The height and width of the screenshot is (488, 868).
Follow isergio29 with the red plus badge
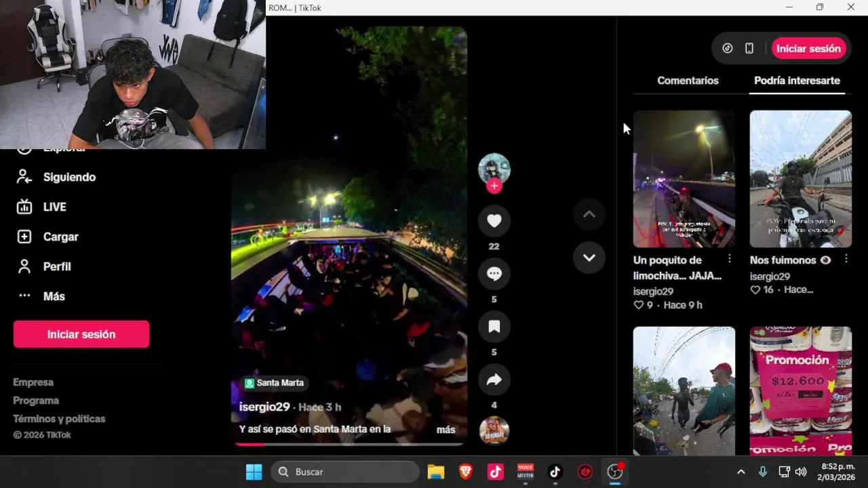[x=494, y=186]
